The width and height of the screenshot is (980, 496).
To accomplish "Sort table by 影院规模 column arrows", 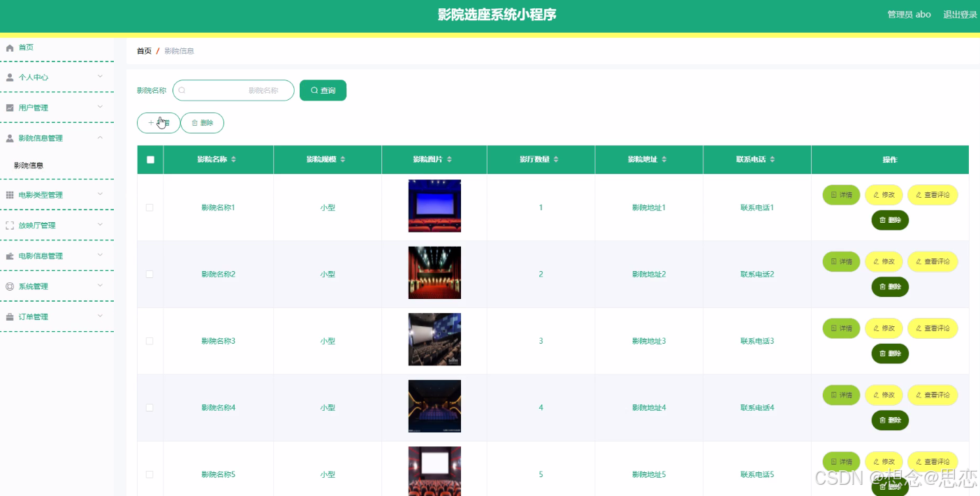I will (342, 160).
